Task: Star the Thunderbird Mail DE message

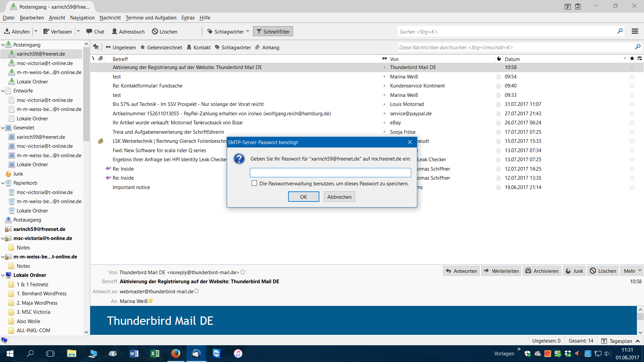Action: click(632, 67)
